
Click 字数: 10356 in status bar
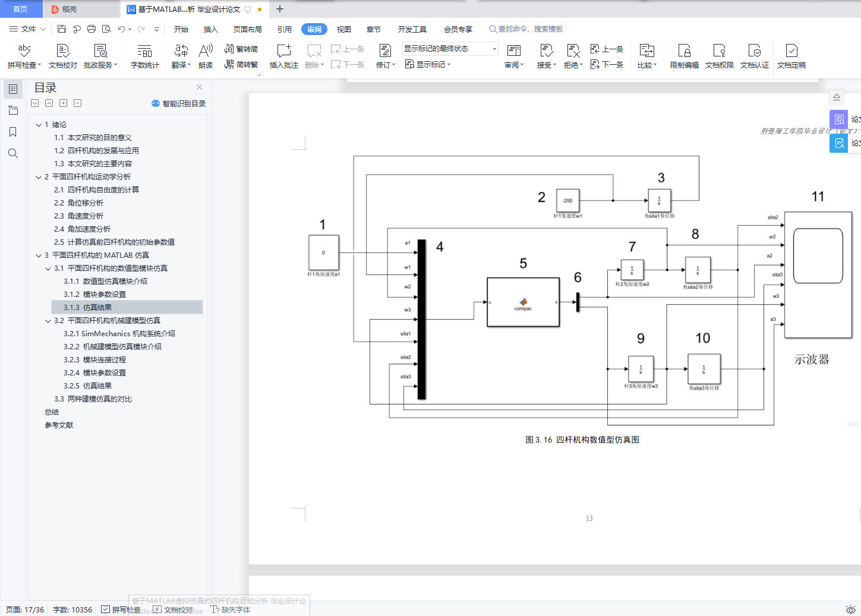[72, 609]
